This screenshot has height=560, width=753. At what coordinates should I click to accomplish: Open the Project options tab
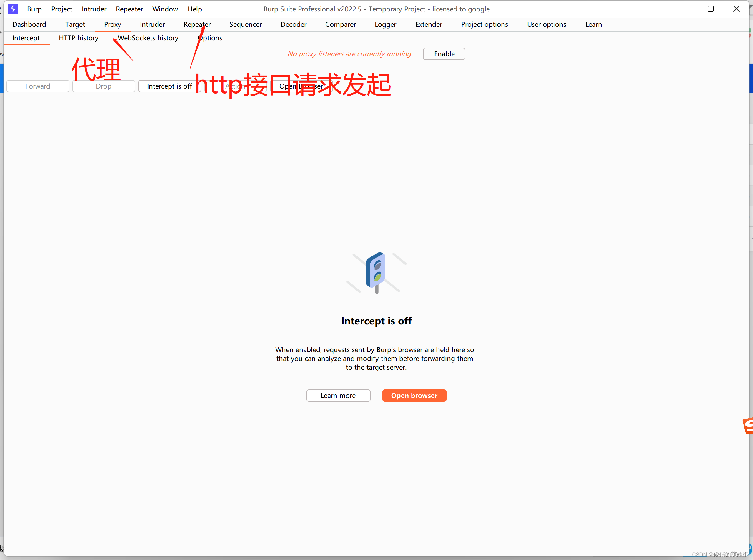point(484,24)
